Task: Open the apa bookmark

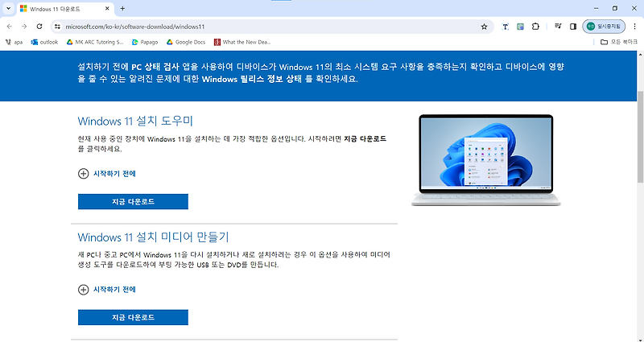Action: pyautogui.click(x=14, y=42)
